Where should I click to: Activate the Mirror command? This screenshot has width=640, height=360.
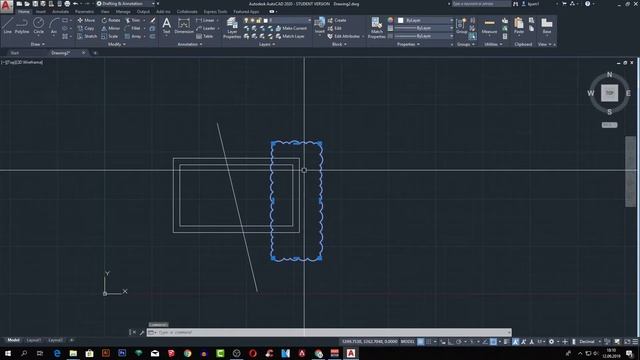pos(111,28)
